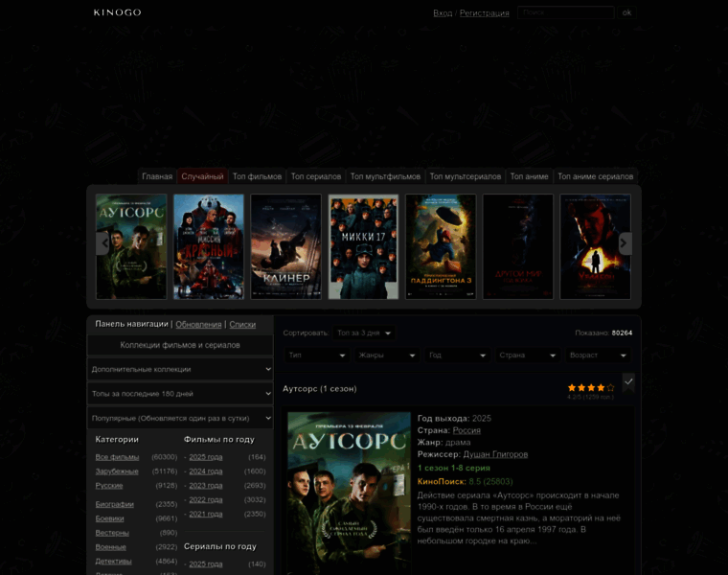Mark Аутсорс with the checkmark icon
The width and height of the screenshot is (728, 575).
tap(628, 381)
